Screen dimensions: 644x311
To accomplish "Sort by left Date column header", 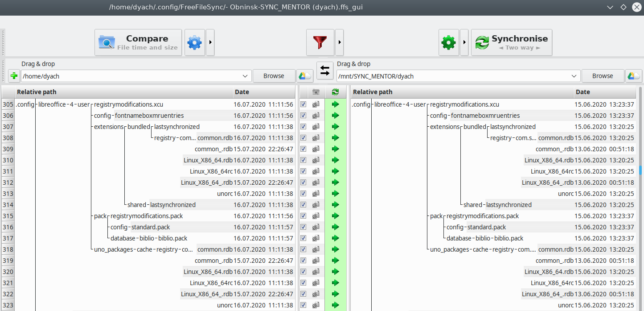I will 263,92.
